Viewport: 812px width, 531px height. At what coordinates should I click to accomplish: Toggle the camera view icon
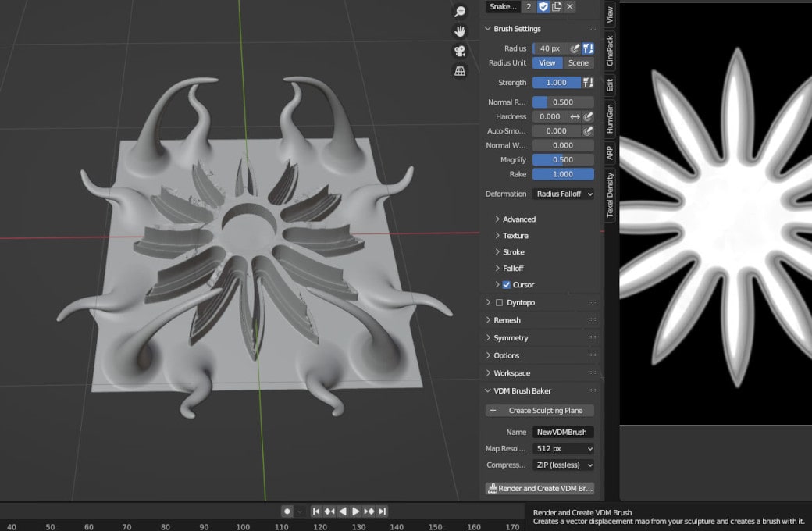pos(460,52)
